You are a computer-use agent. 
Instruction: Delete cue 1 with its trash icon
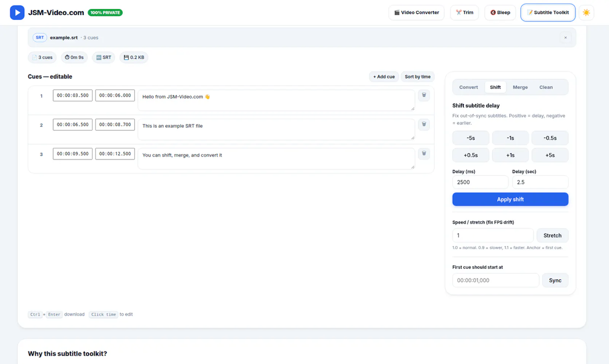(x=424, y=95)
